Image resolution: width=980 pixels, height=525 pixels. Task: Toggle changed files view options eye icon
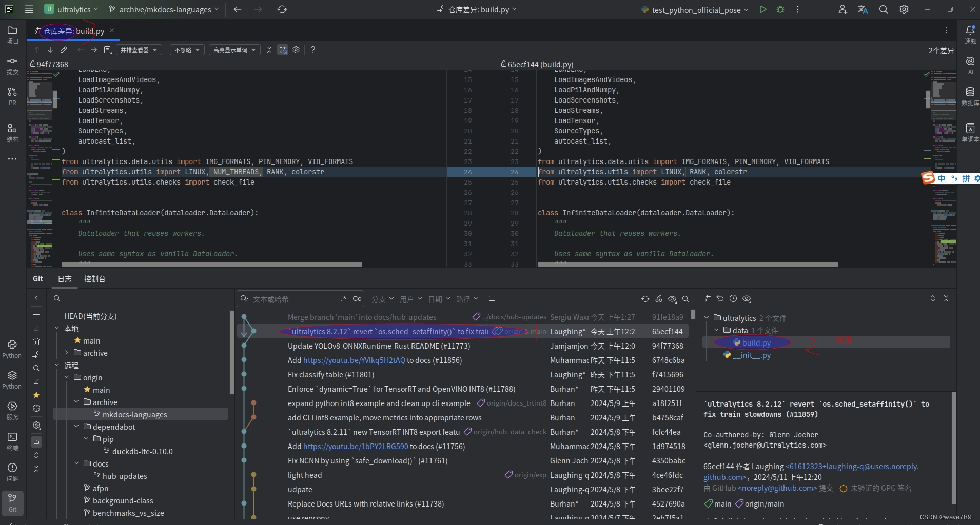coord(747,298)
